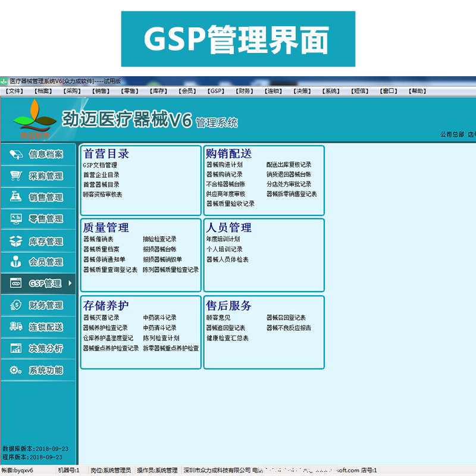Open the 【短信】 menu
Viewport: 476px width, 476px height.
(360, 91)
